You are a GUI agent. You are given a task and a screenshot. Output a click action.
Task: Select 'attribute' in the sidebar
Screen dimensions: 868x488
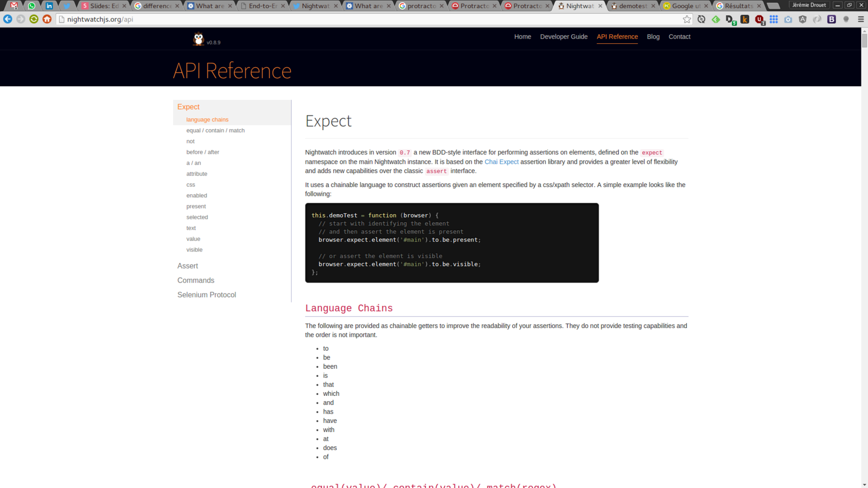tap(197, 174)
